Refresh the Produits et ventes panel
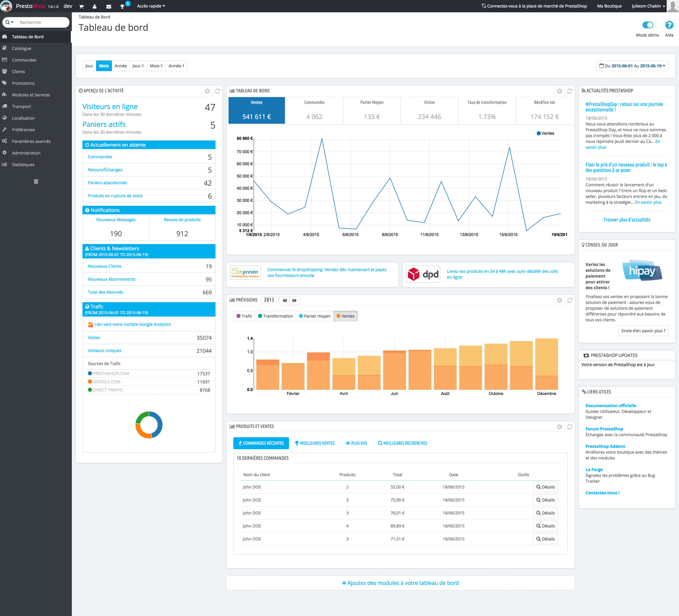The width and height of the screenshot is (679, 616). pos(570,426)
